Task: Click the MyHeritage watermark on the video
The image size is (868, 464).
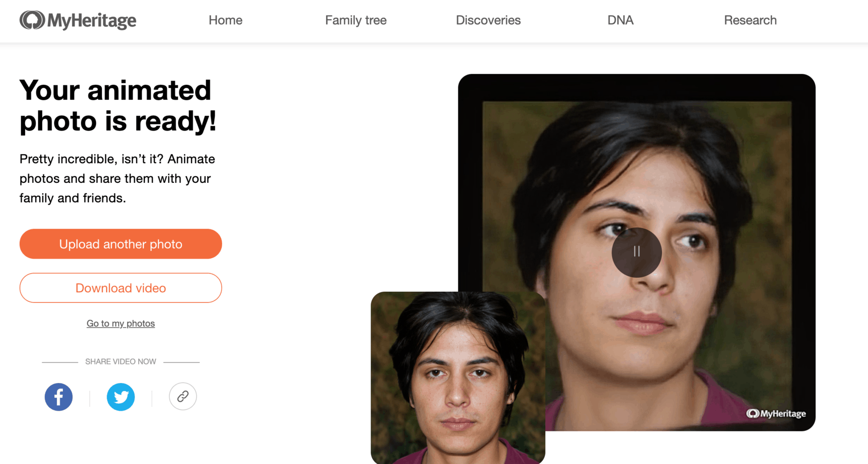Action: 776,413
